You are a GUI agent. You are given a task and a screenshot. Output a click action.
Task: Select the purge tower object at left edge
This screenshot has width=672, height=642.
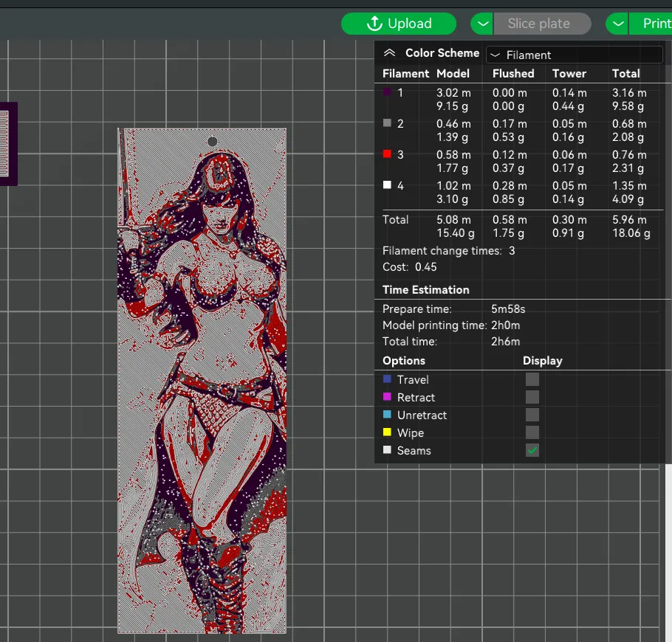8,144
